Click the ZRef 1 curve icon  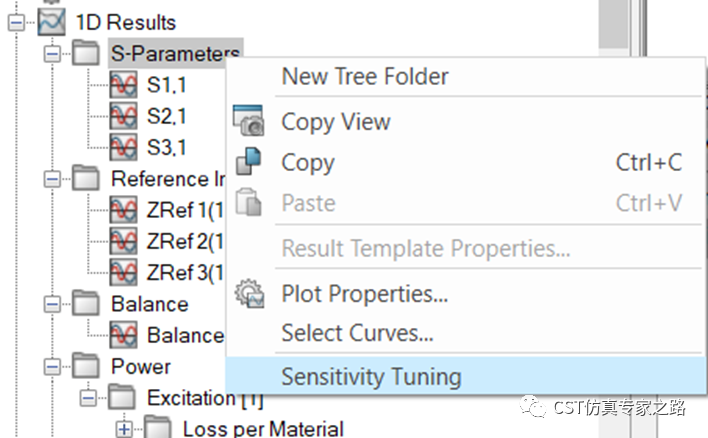pyautogui.click(x=123, y=210)
